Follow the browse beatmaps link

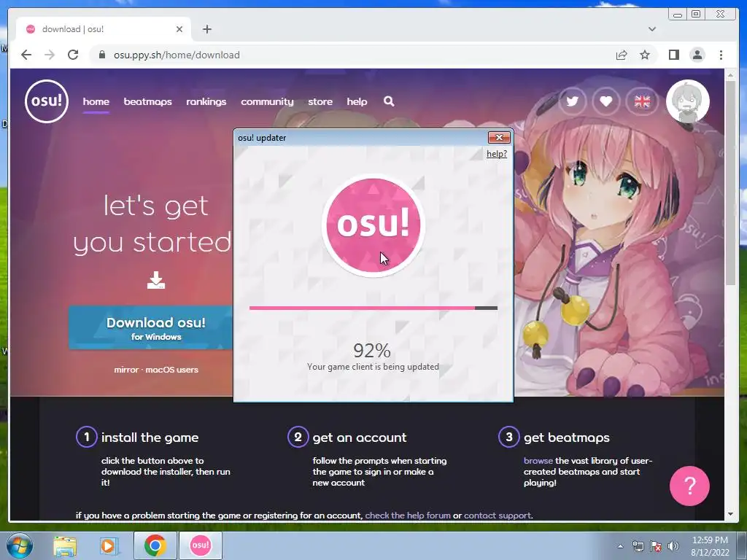point(538,461)
